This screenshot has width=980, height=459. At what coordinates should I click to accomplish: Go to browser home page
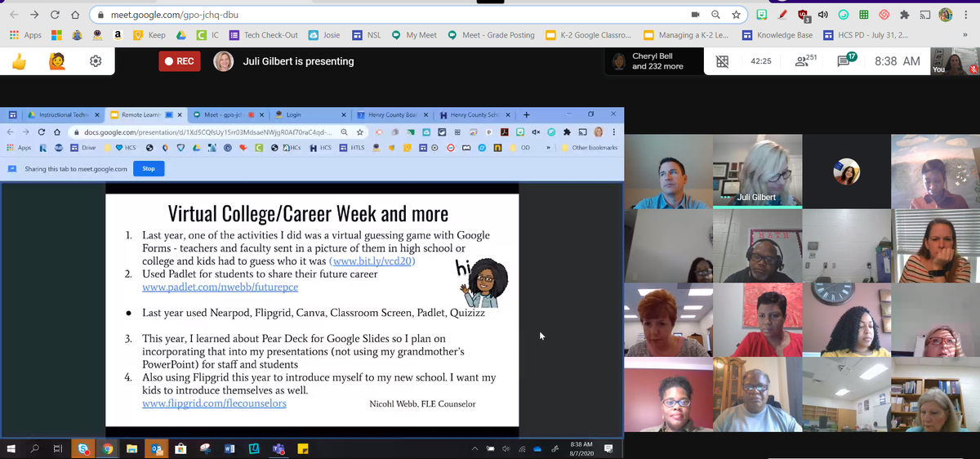coord(75,15)
